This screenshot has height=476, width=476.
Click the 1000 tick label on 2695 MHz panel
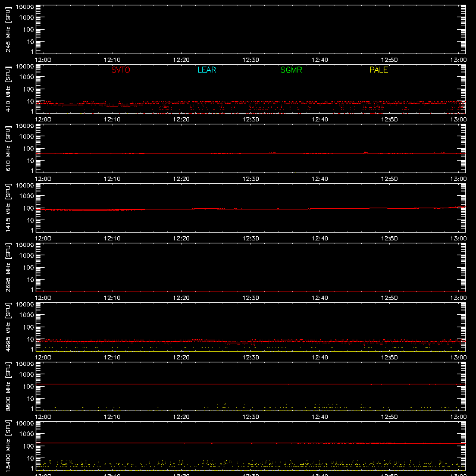(27, 256)
